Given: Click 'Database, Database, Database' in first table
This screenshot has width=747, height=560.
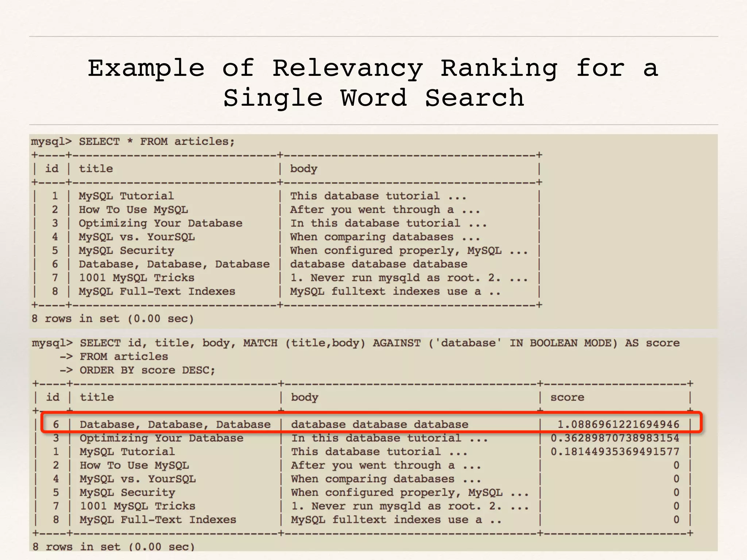Looking at the screenshot, I should pyautogui.click(x=174, y=264).
